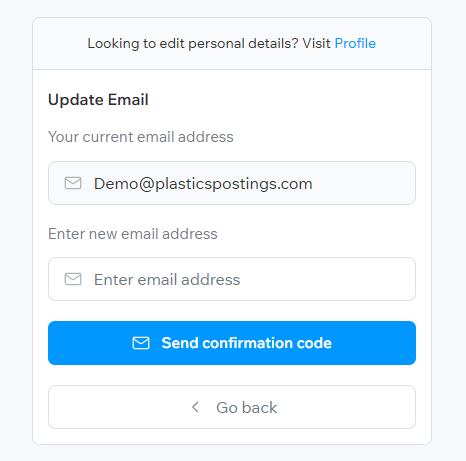Click 'Looking to edit personal details?' text
466x461 pixels.
193,44
